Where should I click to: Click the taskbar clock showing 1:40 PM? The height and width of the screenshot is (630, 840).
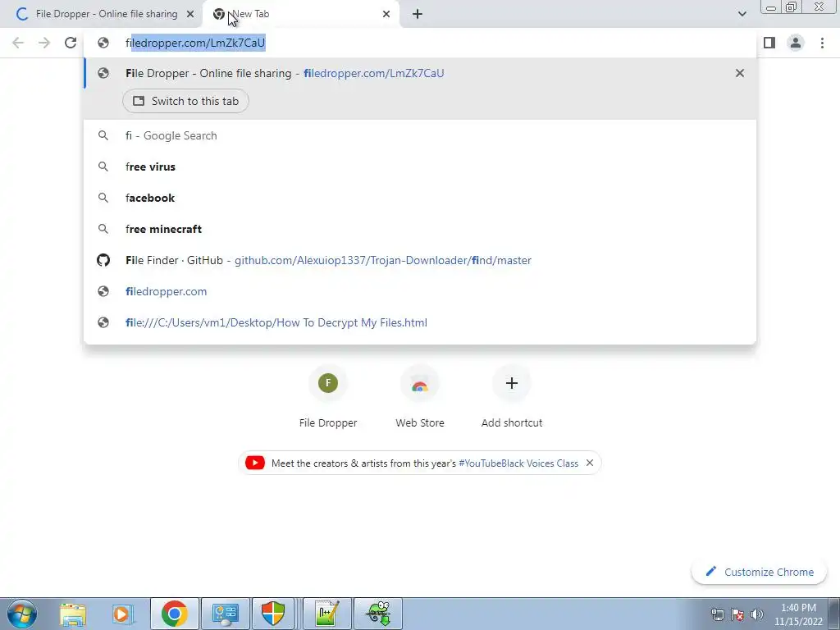click(798, 614)
